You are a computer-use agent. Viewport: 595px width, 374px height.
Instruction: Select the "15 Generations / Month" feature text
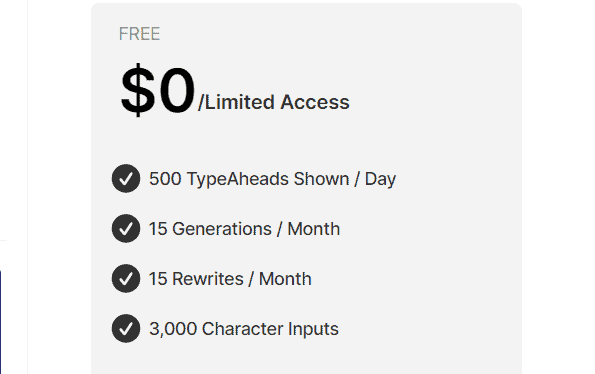244,229
